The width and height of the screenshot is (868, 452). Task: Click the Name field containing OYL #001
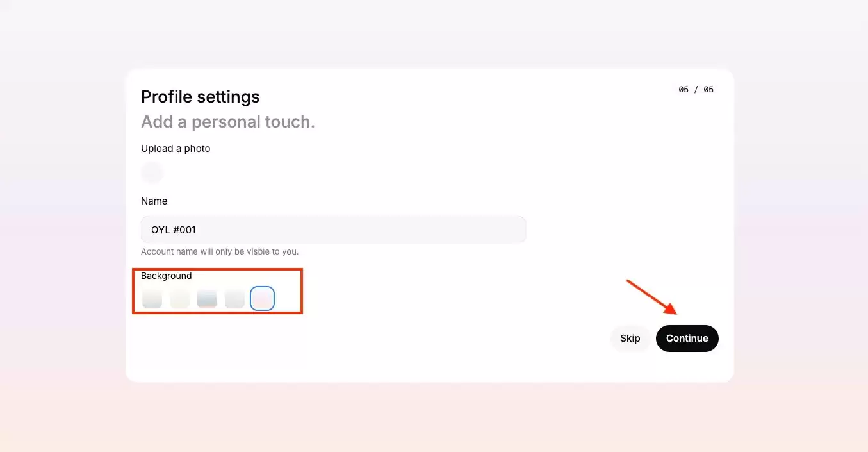333,230
